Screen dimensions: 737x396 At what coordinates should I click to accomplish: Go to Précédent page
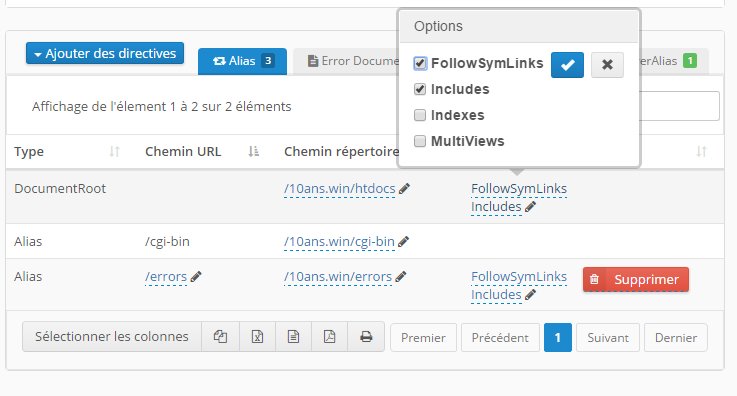point(500,338)
